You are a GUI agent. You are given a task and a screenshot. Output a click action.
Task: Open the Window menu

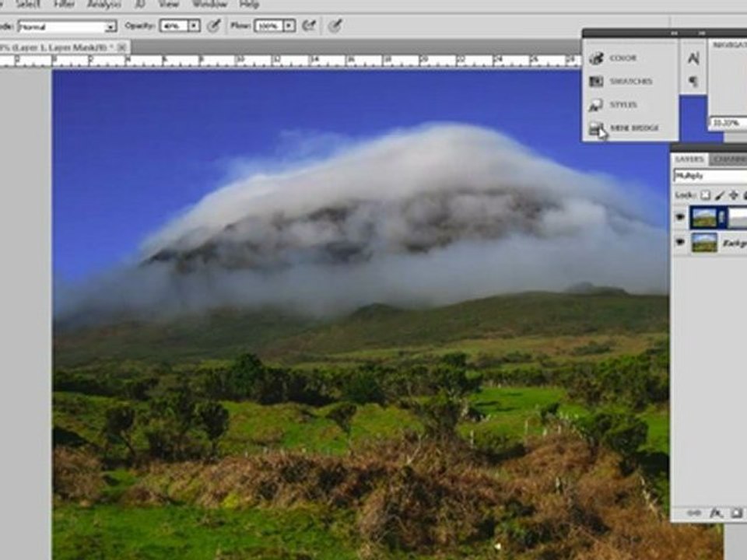pos(209,5)
